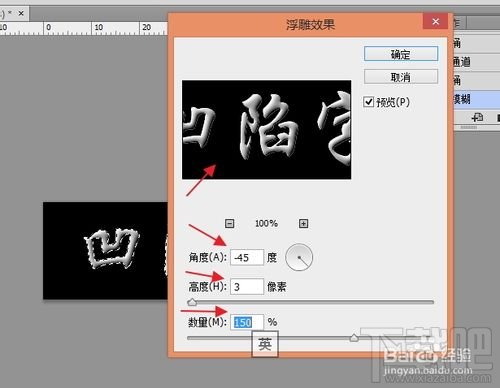Screen dimensions: 500x388
Task: Click the emboss preview thumbnail
Action: 266,129
